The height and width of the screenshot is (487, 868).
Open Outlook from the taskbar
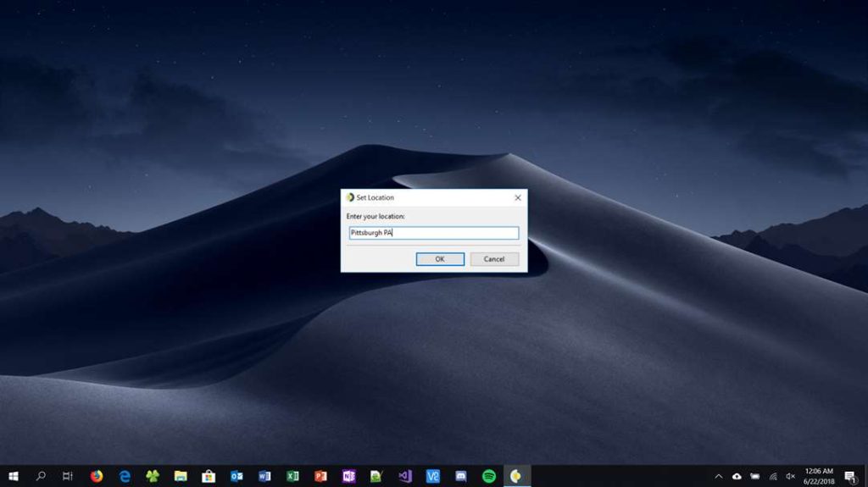click(x=236, y=476)
